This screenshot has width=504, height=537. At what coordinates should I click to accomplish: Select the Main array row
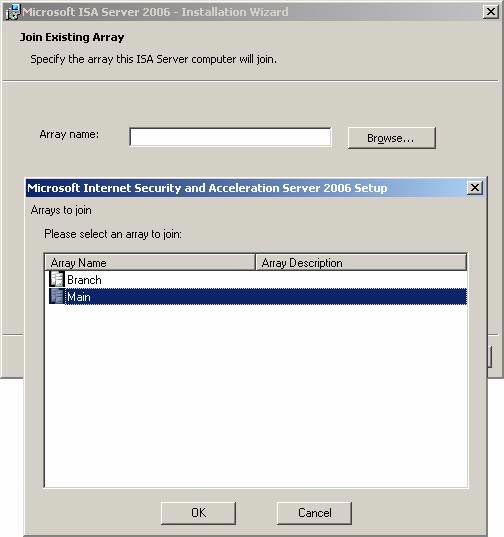click(x=256, y=296)
